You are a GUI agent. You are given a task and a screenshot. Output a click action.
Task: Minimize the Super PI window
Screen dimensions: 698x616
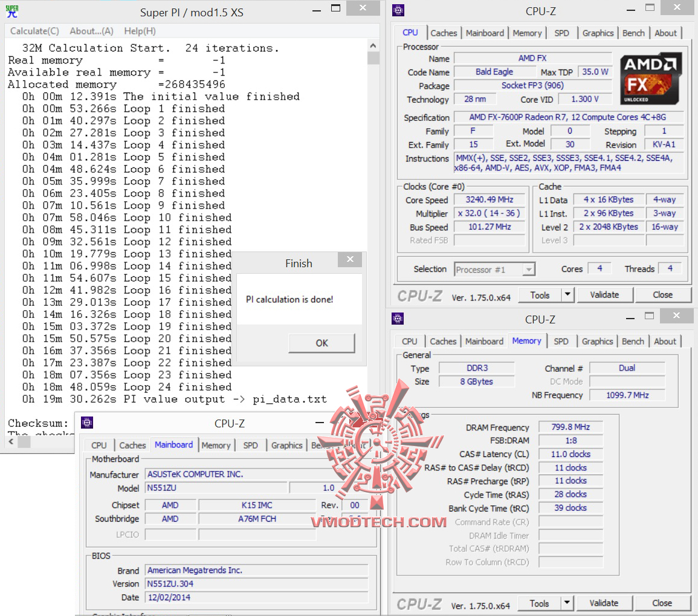point(317,10)
